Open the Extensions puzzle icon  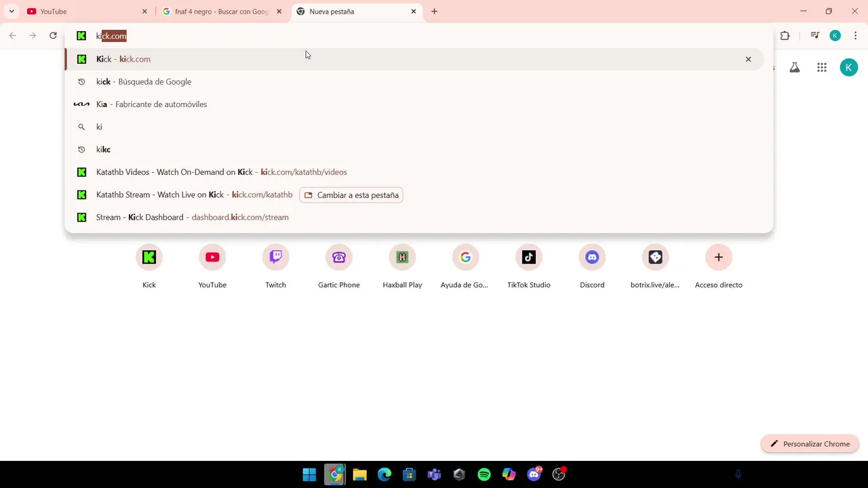[x=785, y=36]
